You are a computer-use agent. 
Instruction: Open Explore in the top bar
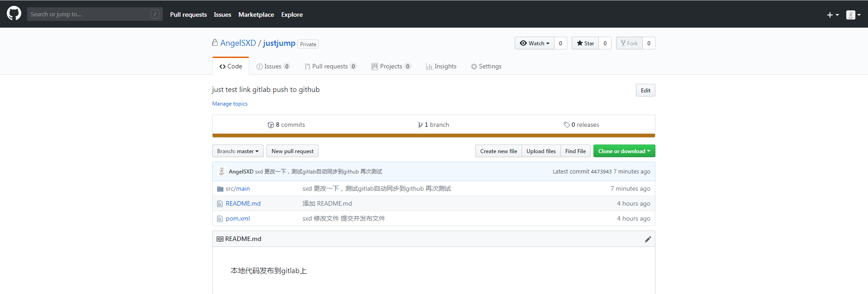292,14
